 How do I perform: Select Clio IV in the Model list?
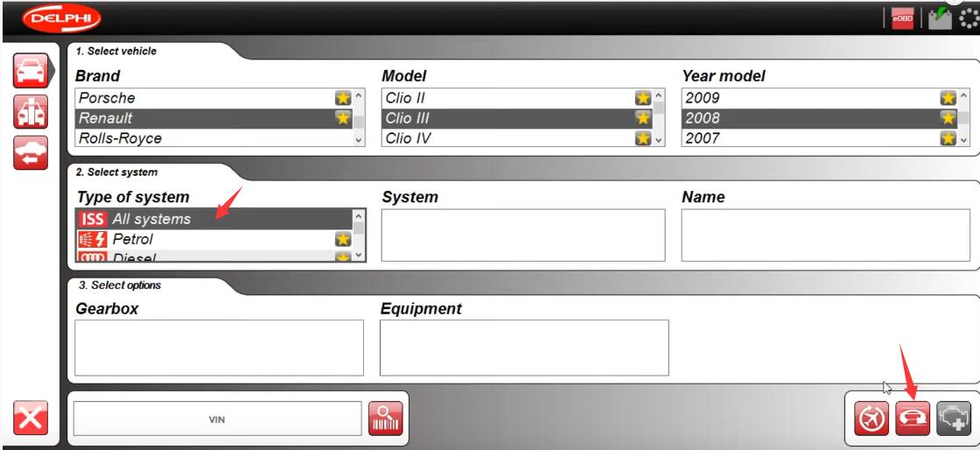click(517, 138)
